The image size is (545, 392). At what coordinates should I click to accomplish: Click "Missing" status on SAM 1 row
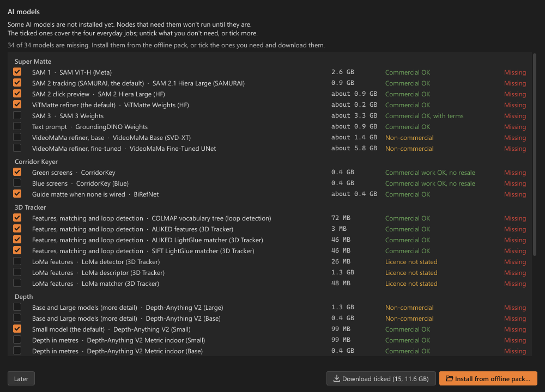pos(515,72)
